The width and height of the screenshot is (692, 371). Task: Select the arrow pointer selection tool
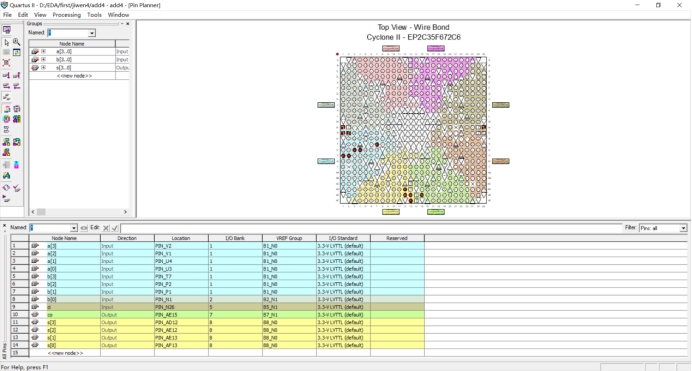pyautogui.click(x=6, y=42)
